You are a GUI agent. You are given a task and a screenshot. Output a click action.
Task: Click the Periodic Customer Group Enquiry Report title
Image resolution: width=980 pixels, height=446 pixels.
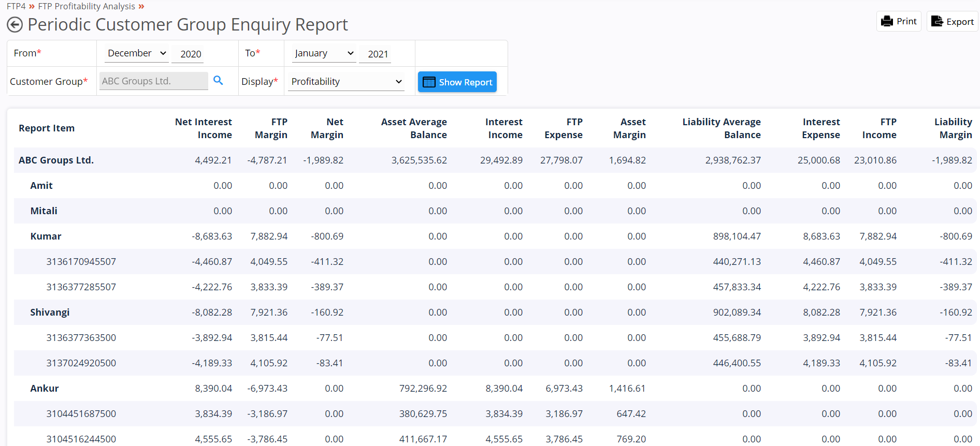click(188, 25)
